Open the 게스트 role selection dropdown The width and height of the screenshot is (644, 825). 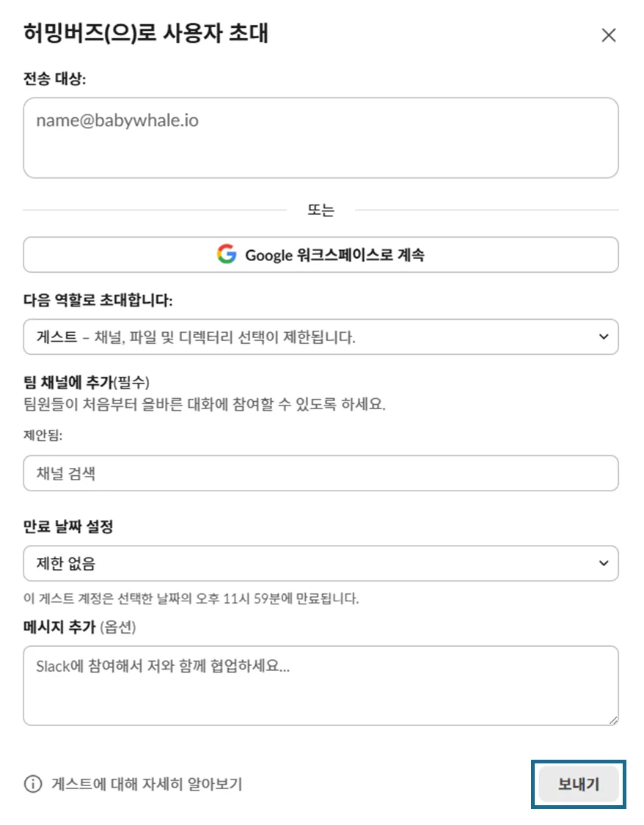pos(321,337)
